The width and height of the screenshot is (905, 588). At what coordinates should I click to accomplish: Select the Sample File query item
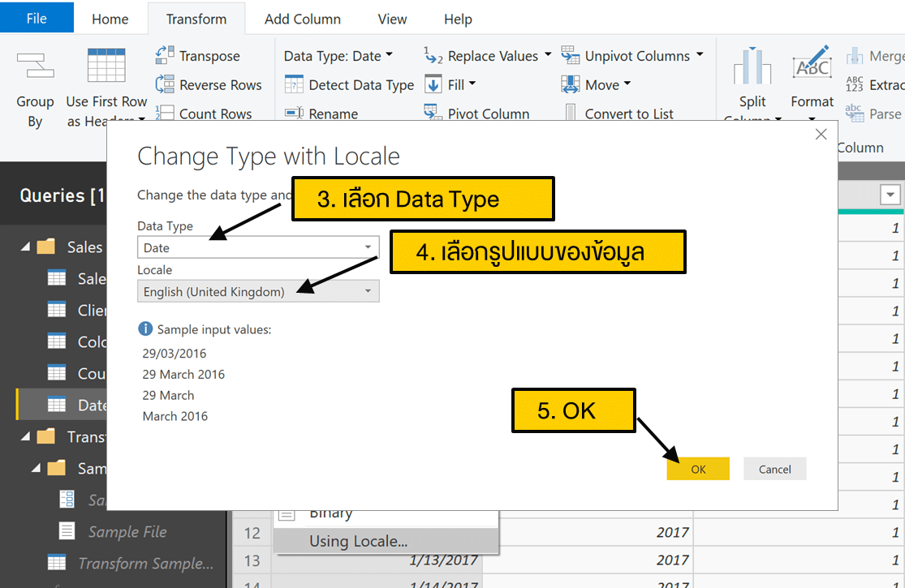pos(127,532)
